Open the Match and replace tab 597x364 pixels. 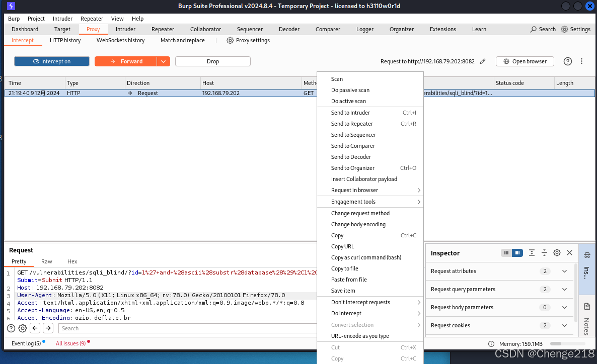coord(182,40)
